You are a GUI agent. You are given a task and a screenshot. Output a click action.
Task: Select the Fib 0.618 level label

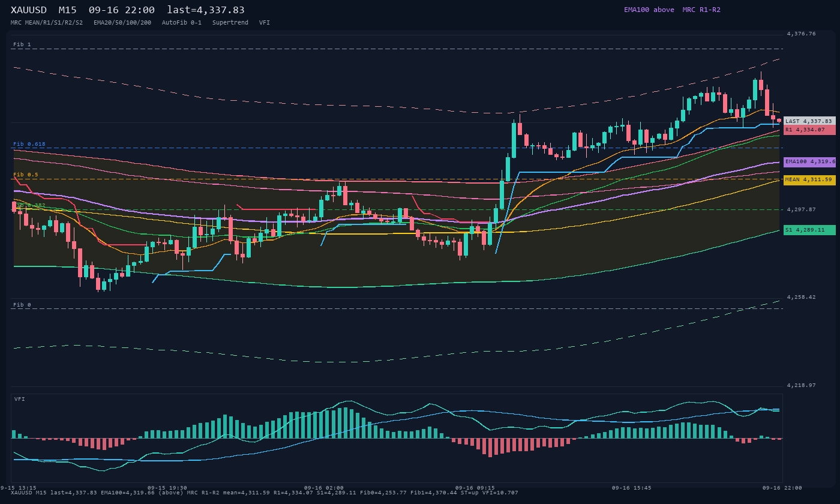coord(29,144)
